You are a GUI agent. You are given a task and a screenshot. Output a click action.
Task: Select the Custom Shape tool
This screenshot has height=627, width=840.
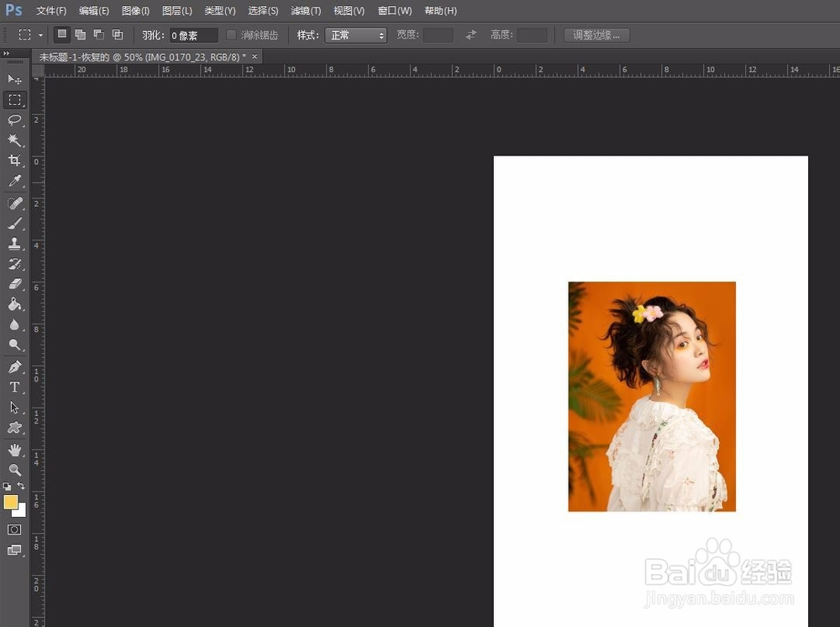(14, 428)
